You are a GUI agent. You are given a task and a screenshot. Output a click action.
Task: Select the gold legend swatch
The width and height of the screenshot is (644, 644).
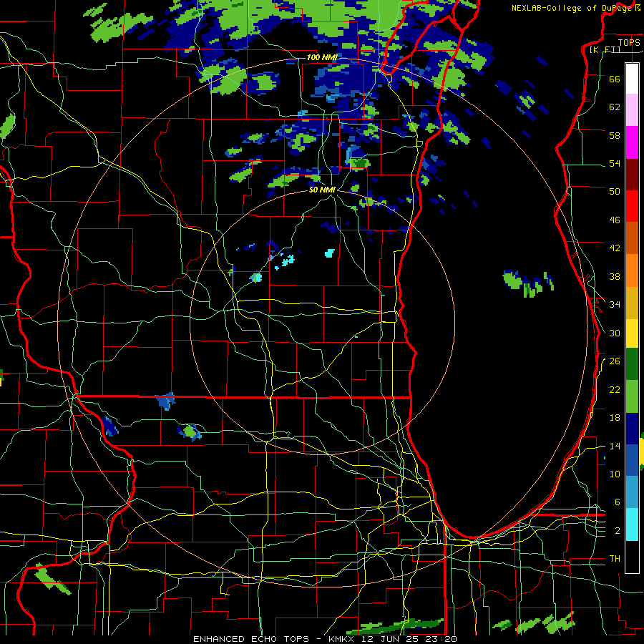pyautogui.click(x=632, y=303)
